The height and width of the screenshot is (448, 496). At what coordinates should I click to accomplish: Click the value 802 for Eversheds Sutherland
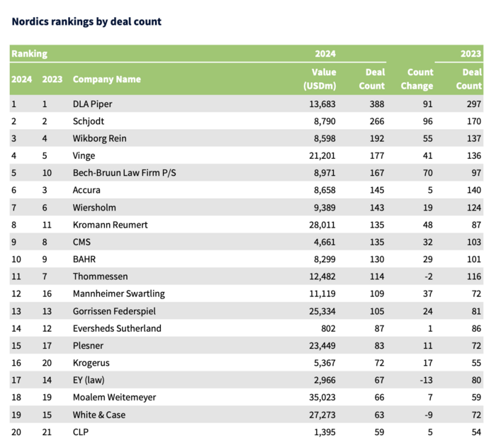(x=328, y=328)
